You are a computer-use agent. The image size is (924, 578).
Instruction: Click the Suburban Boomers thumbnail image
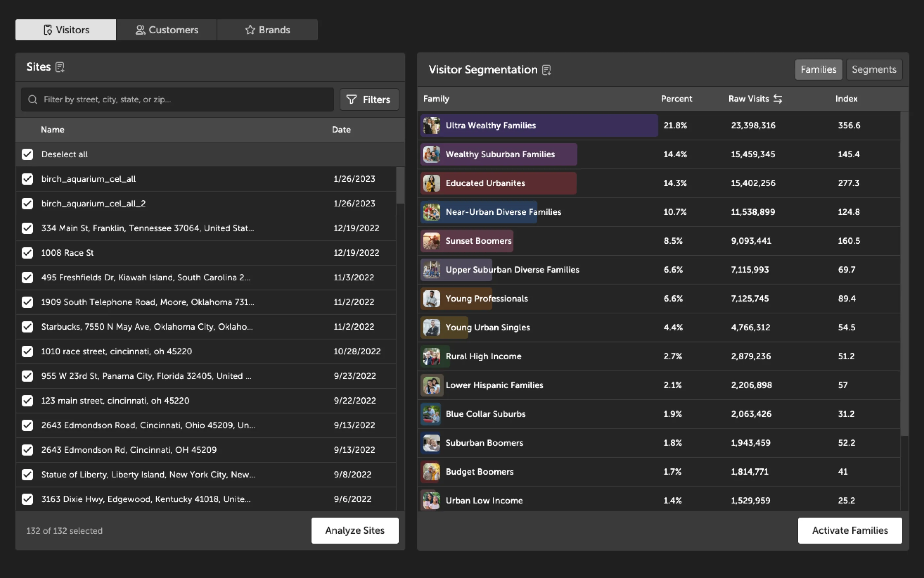point(431,443)
